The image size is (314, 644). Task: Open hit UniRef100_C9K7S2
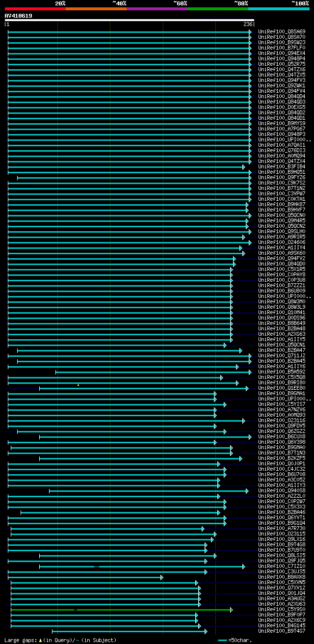click(x=282, y=183)
